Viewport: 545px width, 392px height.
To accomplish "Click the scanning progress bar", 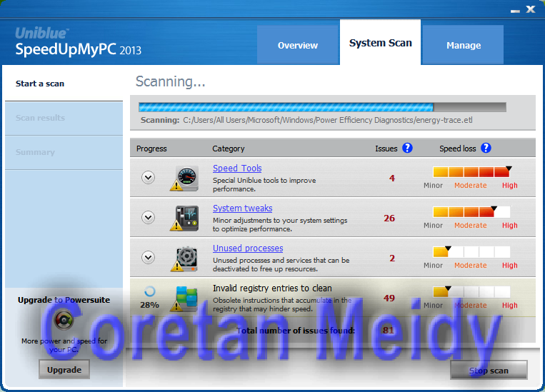I will pyautogui.click(x=322, y=107).
